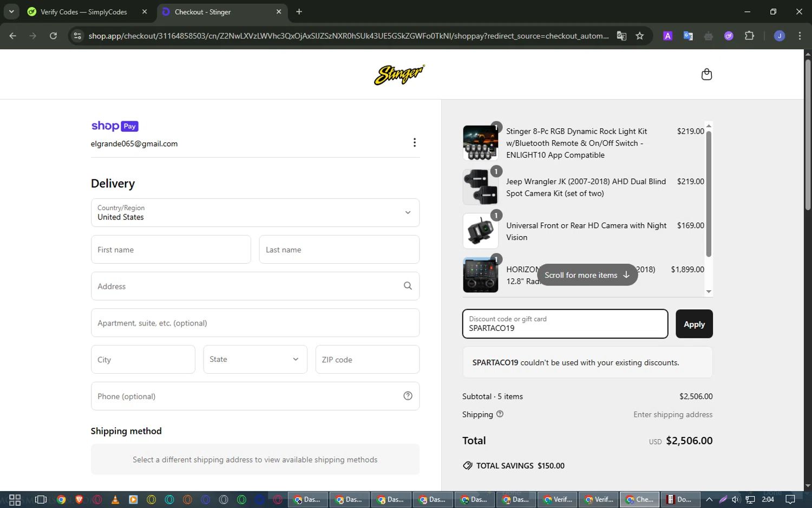Open Brave browser from the taskbar

pyautogui.click(x=79, y=499)
